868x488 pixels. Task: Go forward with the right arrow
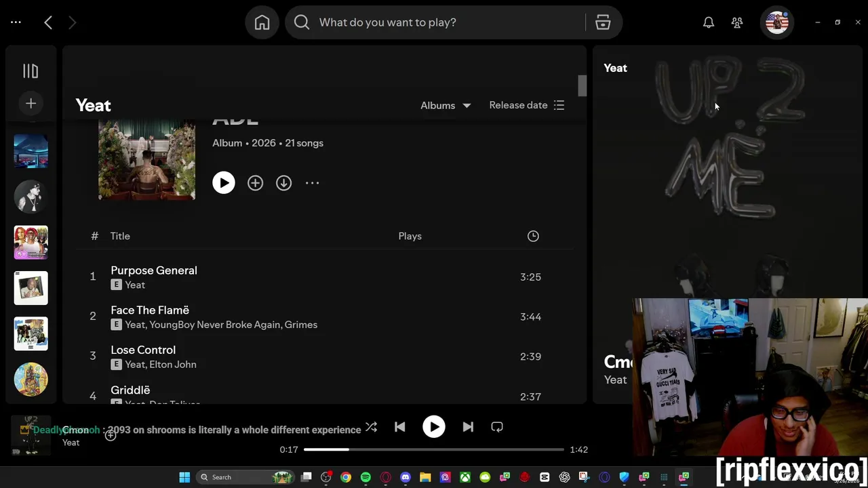(x=72, y=22)
